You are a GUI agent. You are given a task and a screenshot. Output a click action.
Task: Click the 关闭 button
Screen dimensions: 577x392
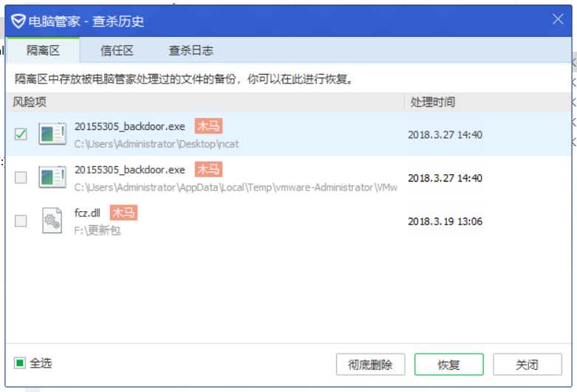tap(528, 365)
